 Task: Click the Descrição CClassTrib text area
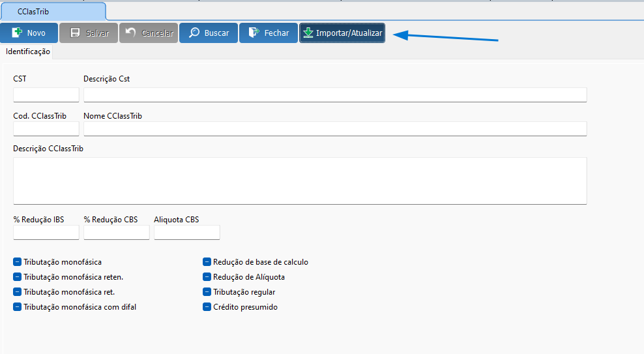tap(300, 181)
